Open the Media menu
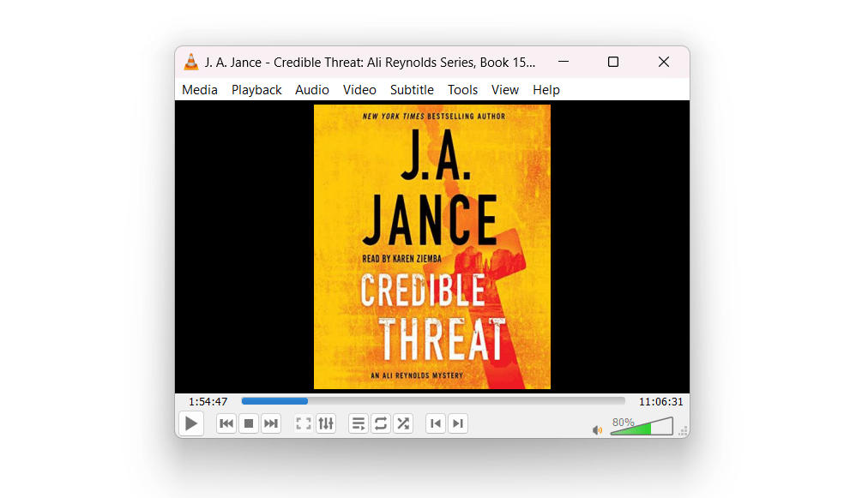 pos(200,90)
